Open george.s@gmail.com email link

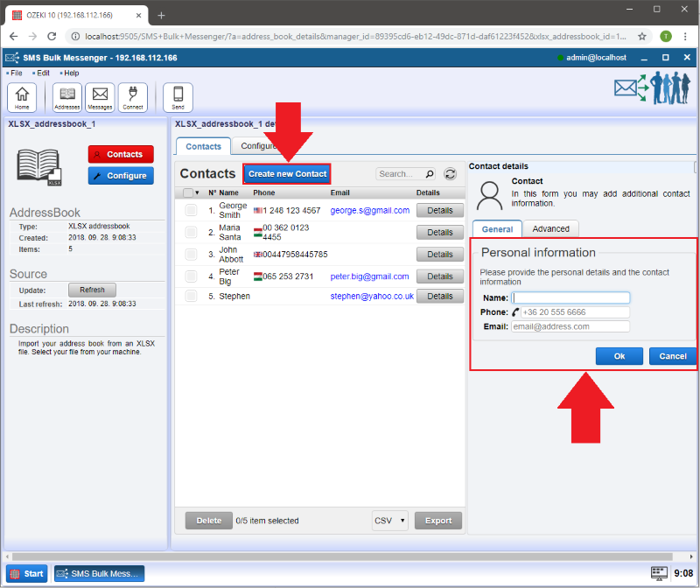coord(369,211)
